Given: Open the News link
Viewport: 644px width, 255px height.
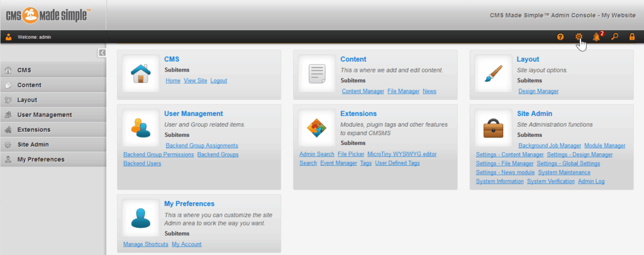Looking at the screenshot, I should [x=430, y=92].
